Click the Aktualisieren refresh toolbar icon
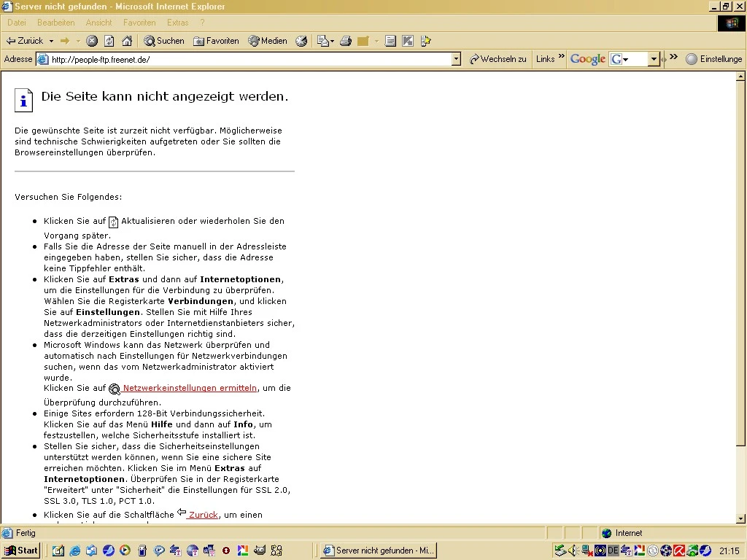The image size is (747, 560). [x=109, y=41]
